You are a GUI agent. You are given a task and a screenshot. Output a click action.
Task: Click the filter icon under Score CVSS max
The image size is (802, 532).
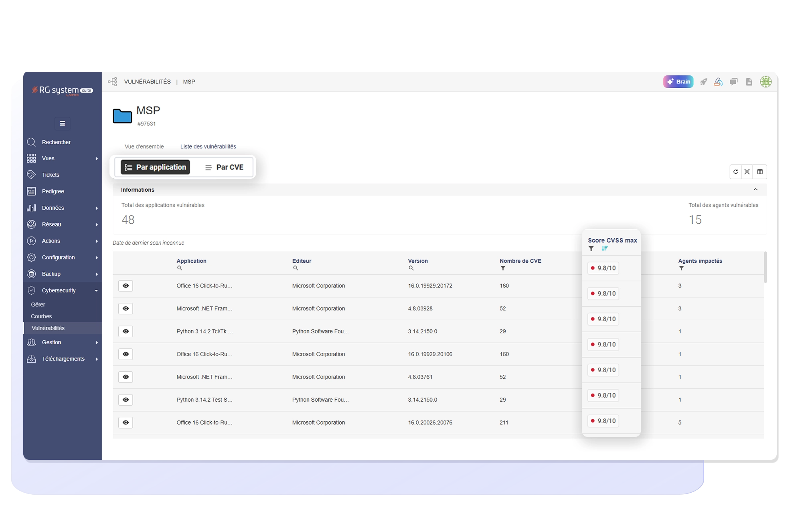pyautogui.click(x=591, y=249)
